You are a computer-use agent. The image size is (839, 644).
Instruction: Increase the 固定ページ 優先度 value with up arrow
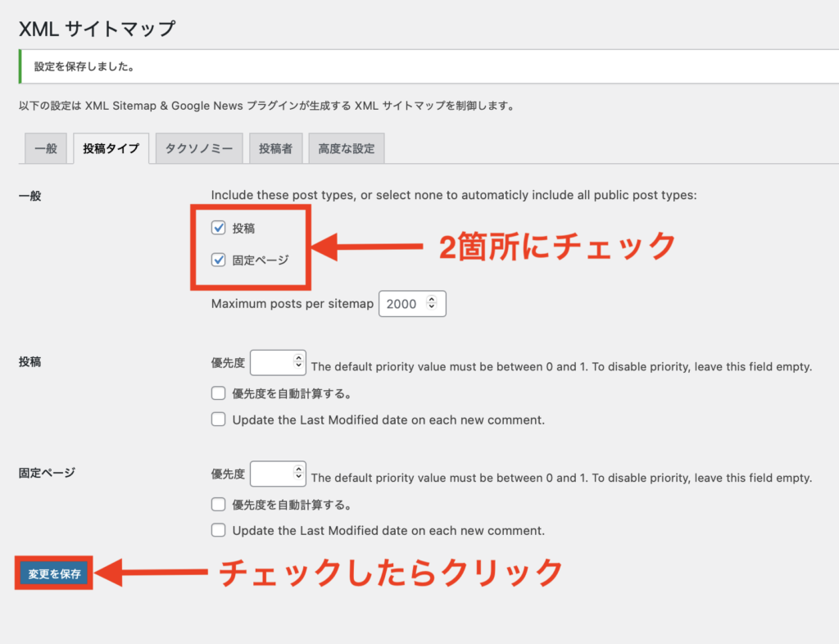[x=299, y=469]
